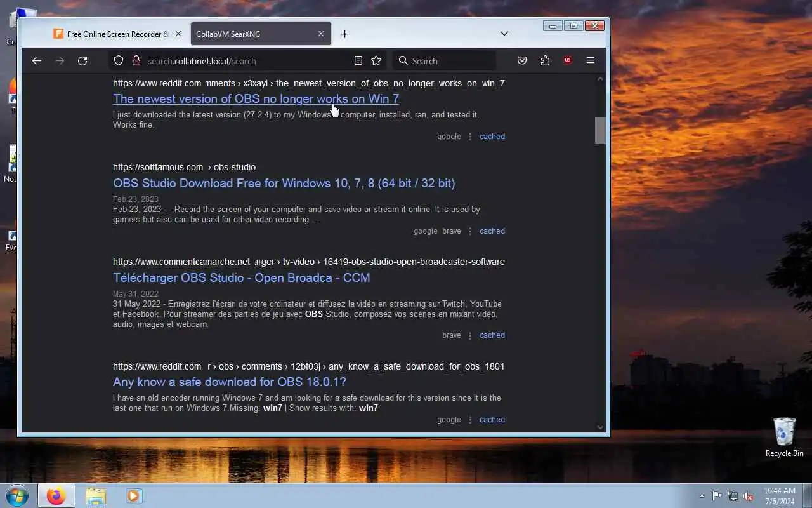The height and width of the screenshot is (508, 812).
Task: Open the uBlock Origin extension icon
Action: tap(568, 61)
